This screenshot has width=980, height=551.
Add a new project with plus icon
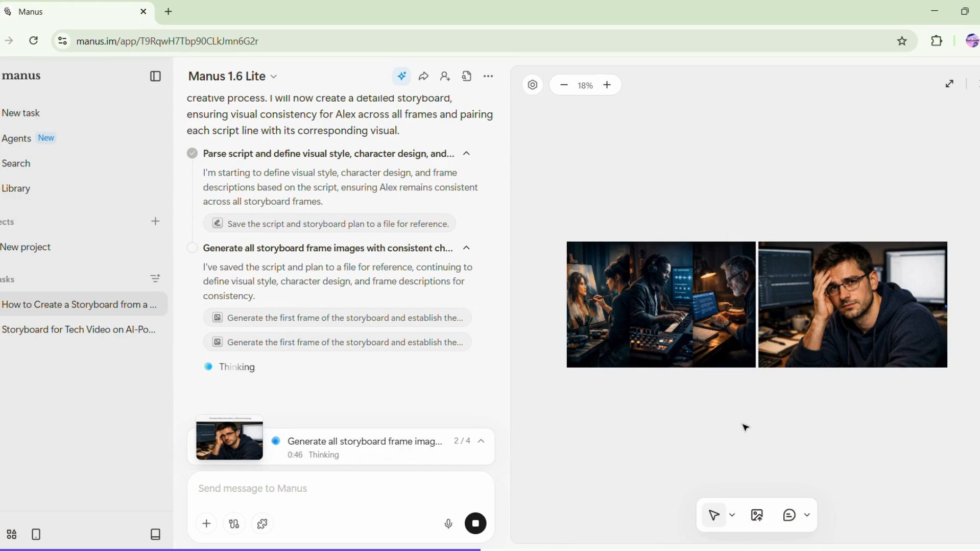156,221
